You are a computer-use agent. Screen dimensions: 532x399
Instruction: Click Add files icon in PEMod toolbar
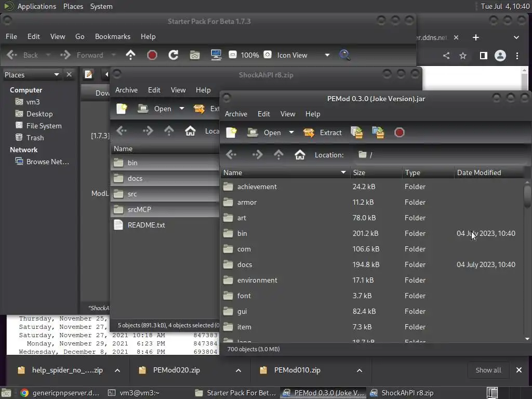(356, 132)
